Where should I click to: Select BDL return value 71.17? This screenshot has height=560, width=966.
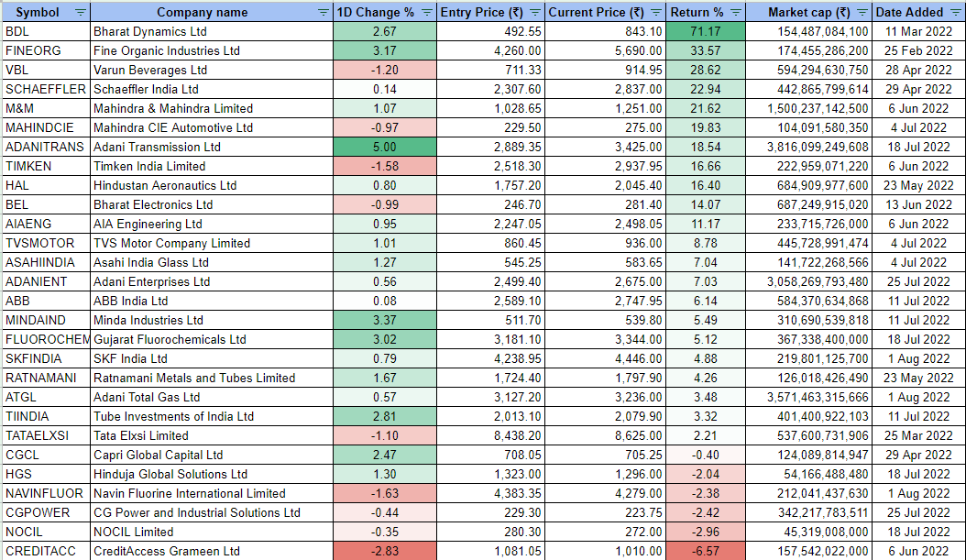click(x=706, y=31)
